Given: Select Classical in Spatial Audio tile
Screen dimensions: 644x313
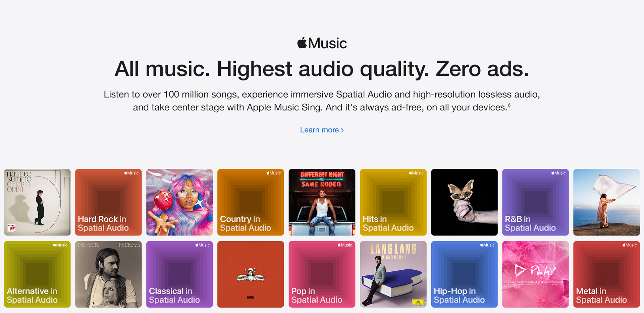Looking at the screenshot, I should 179,274.
